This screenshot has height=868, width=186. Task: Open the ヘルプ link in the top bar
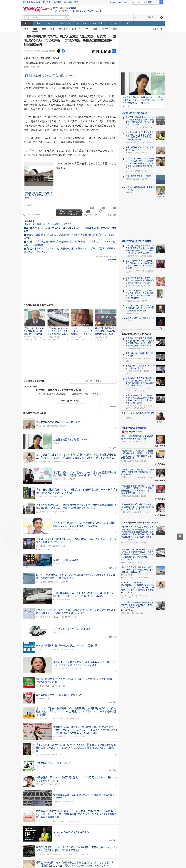click(x=127, y=2)
